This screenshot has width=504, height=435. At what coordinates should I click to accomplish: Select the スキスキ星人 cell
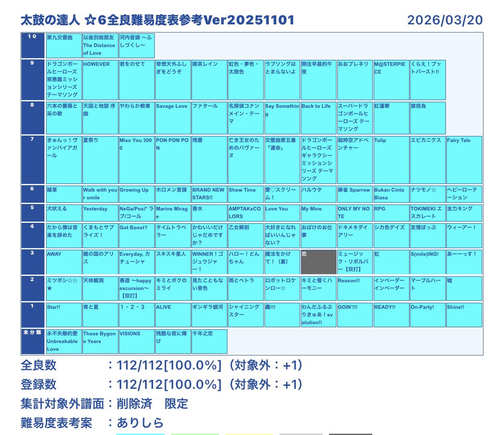point(173,262)
